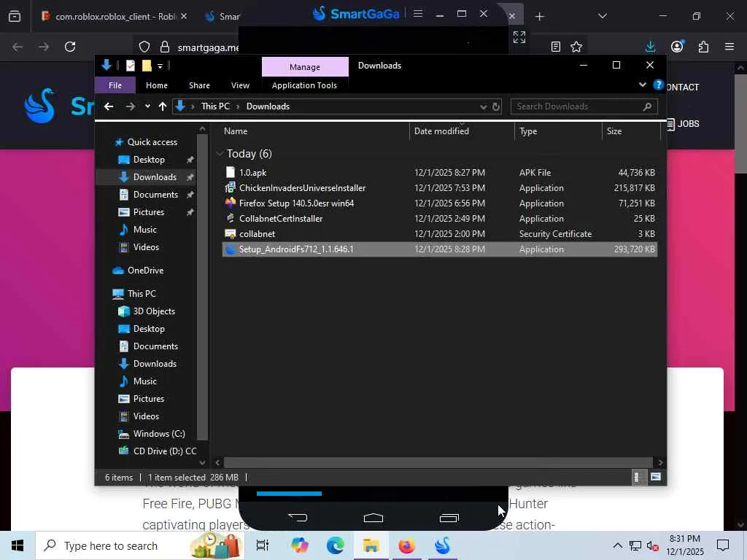Open Microsoft Edge from taskbar
Image resolution: width=747 pixels, height=560 pixels.
[x=336, y=545]
